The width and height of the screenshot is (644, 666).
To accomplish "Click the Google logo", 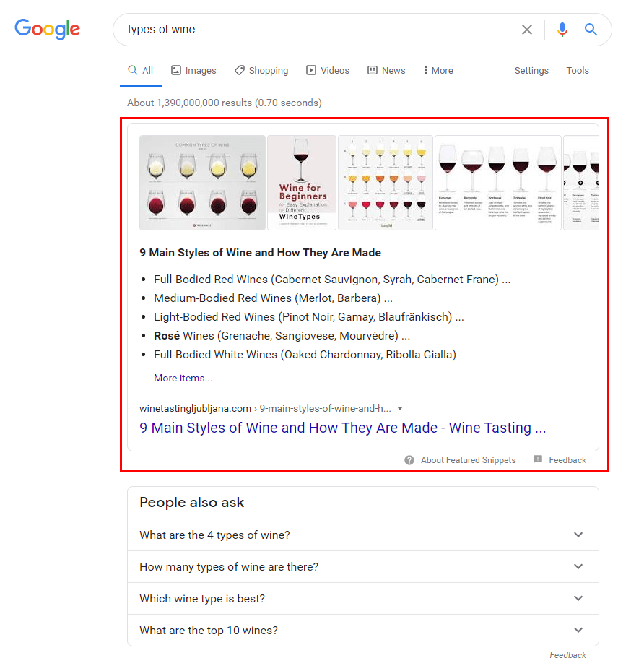I will pyautogui.click(x=48, y=29).
